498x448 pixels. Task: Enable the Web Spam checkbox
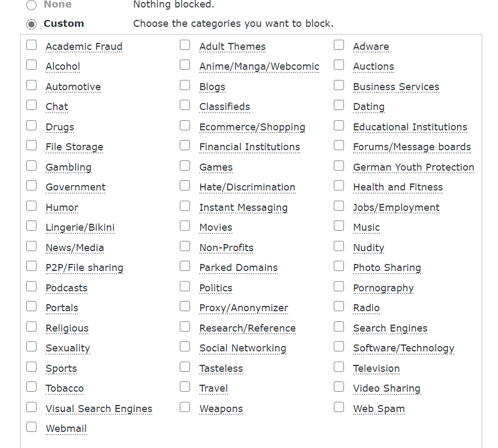tap(339, 407)
